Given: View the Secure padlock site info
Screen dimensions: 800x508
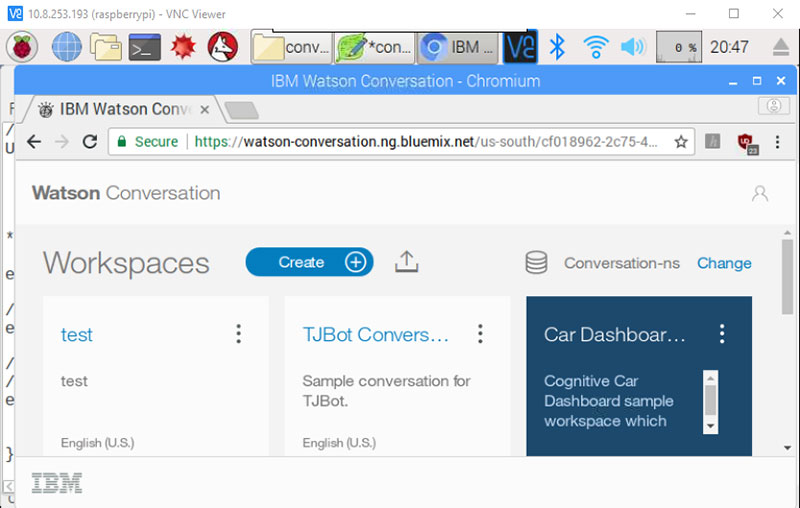Looking at the screenshot, I should 148,141.
